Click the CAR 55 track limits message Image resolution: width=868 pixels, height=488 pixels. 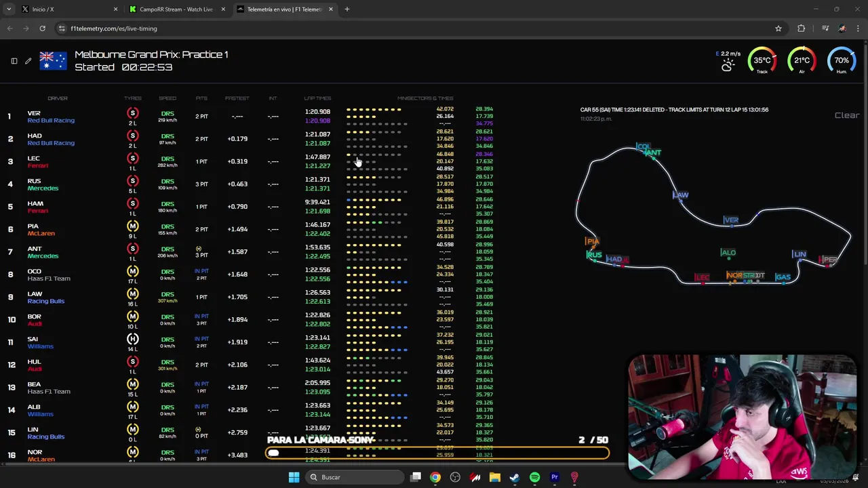(x=674, y=110)
